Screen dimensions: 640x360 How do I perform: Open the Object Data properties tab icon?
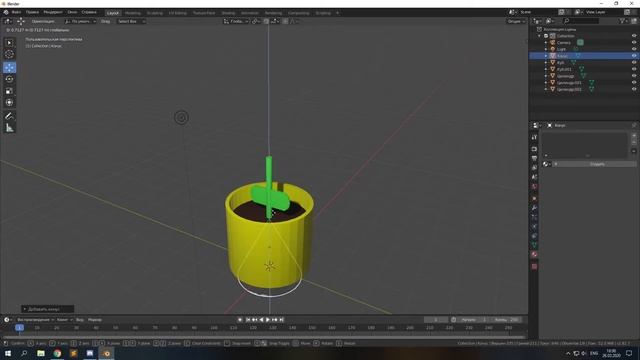pyautogui.click(x=534, y=245)
